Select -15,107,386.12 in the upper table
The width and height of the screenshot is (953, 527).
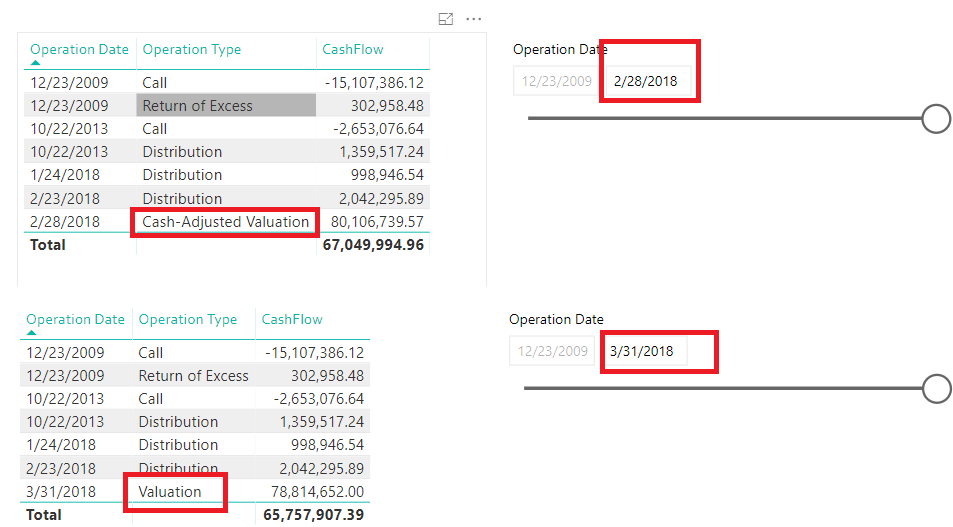374,83
